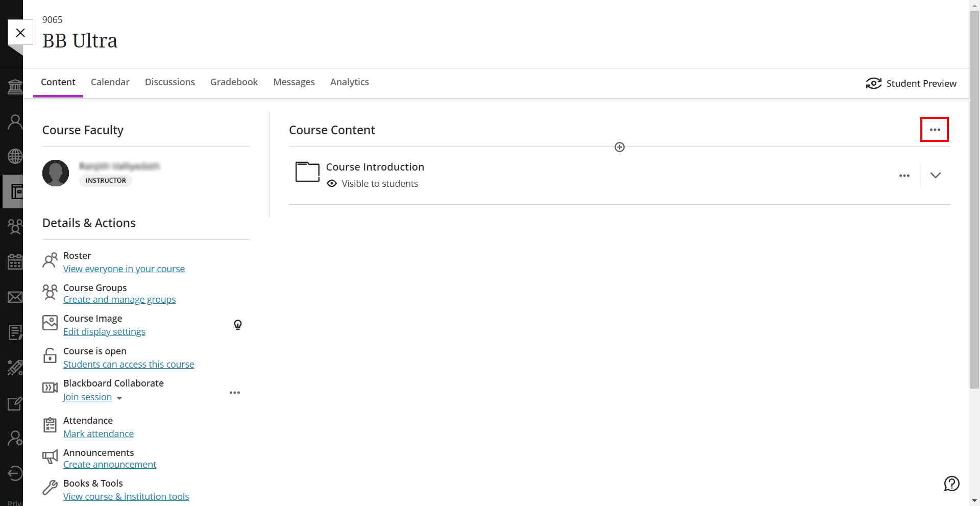Open the messages envelope sidebar icon

(x=15, y=297)
